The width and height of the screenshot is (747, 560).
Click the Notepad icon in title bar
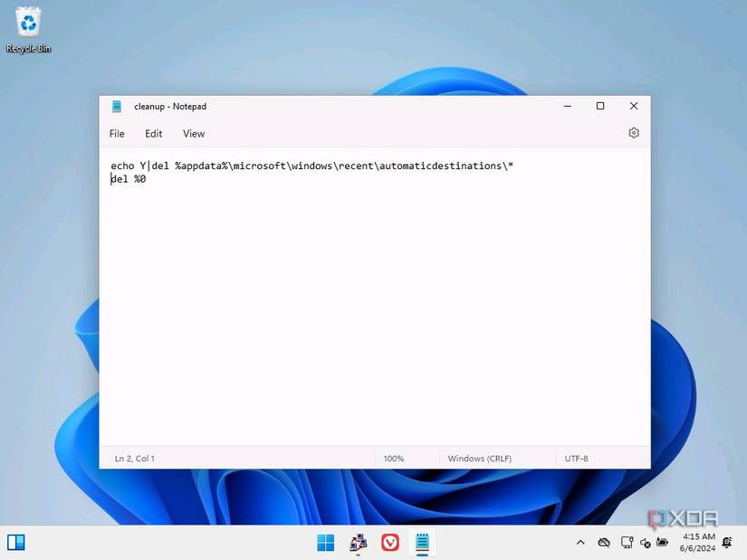tap(116, 106)
